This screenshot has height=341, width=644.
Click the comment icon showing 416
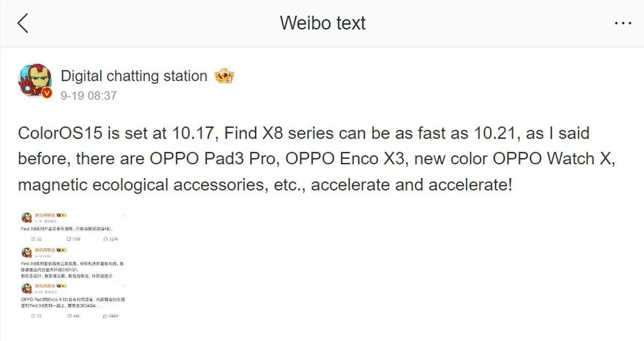tap(69, 316)
